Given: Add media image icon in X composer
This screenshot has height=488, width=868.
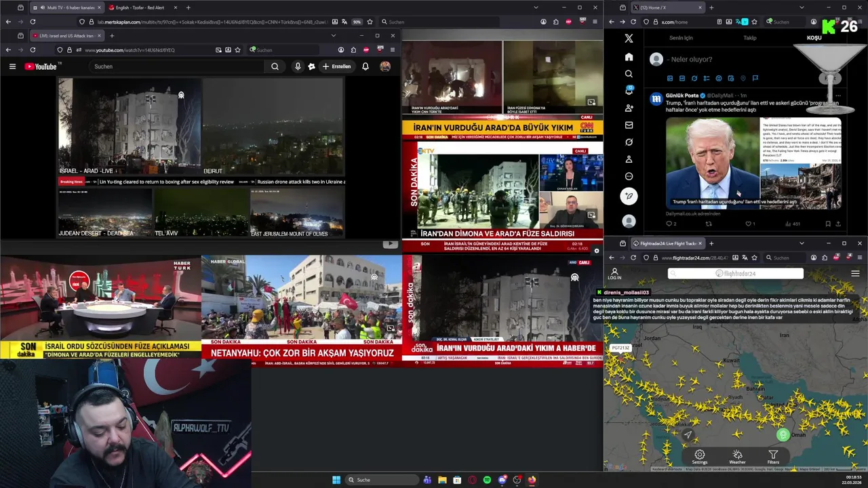Looking at the screenshot, I should coord(670,79).
